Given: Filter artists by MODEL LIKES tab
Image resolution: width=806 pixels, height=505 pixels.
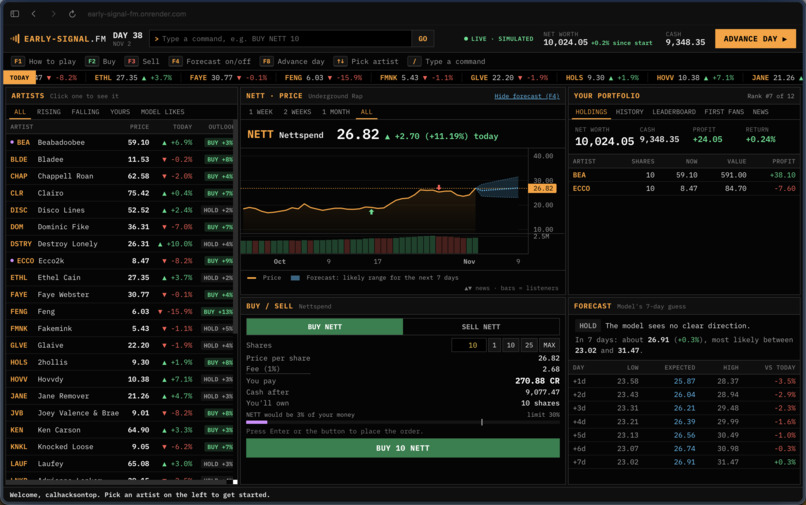Looking at the screenshot, I should [x=162, y=112].
